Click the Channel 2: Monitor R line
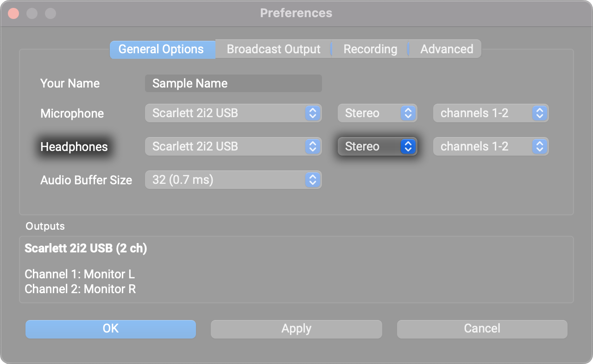The image size is (593, 364). [80, 289]
